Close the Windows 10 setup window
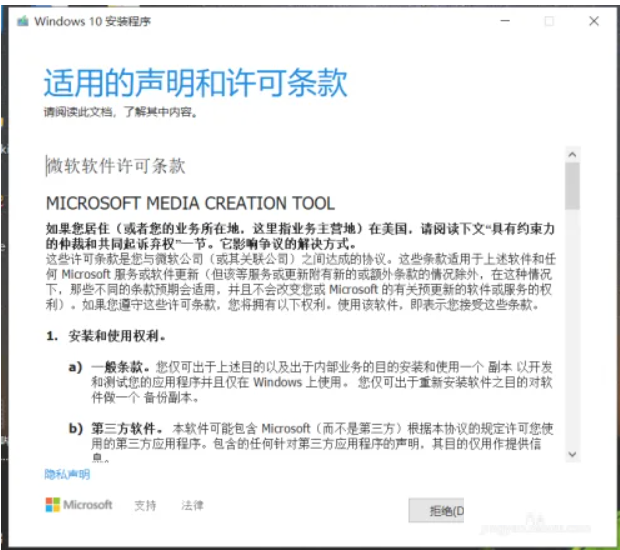 594,21
